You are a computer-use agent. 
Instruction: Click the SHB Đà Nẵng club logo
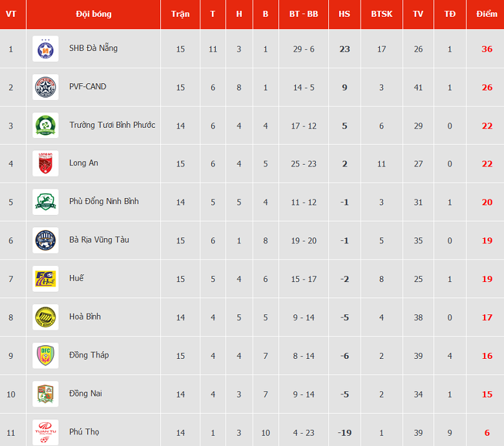(45, 49)
